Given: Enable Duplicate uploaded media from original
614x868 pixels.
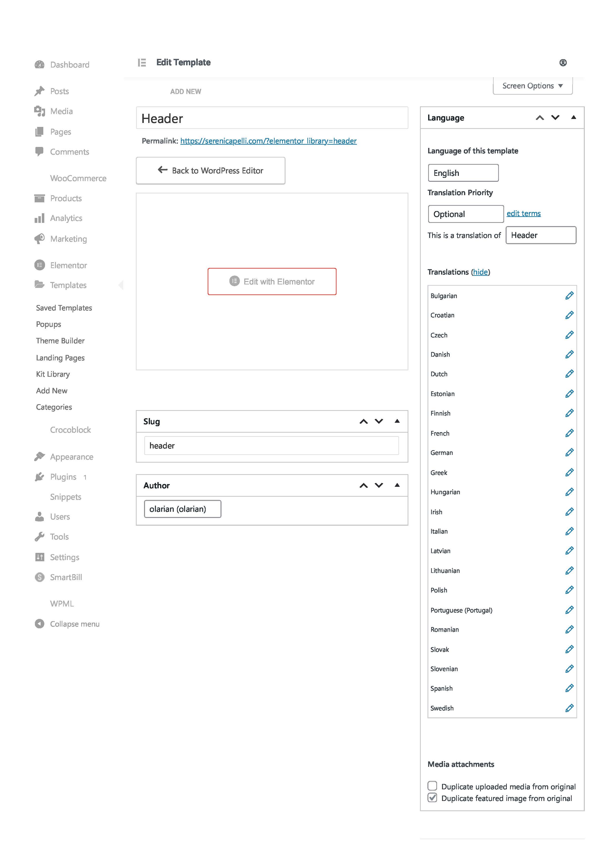Looking at the screenshot, I should (432, 786).
